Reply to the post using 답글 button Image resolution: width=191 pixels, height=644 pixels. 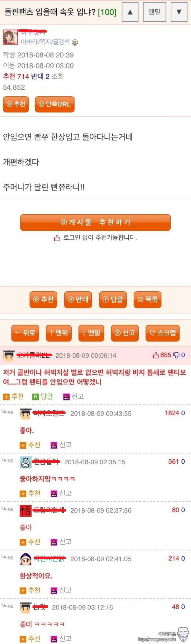point(113,299)
